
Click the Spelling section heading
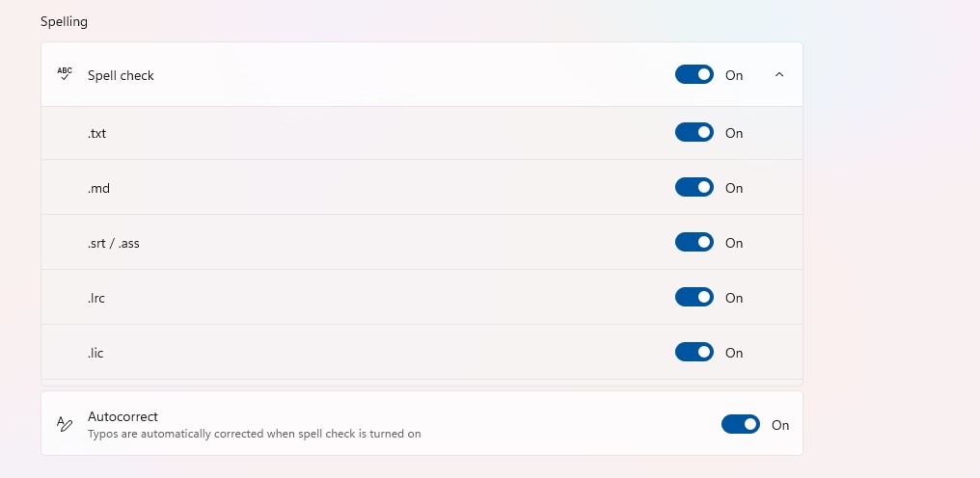[64, 21]
